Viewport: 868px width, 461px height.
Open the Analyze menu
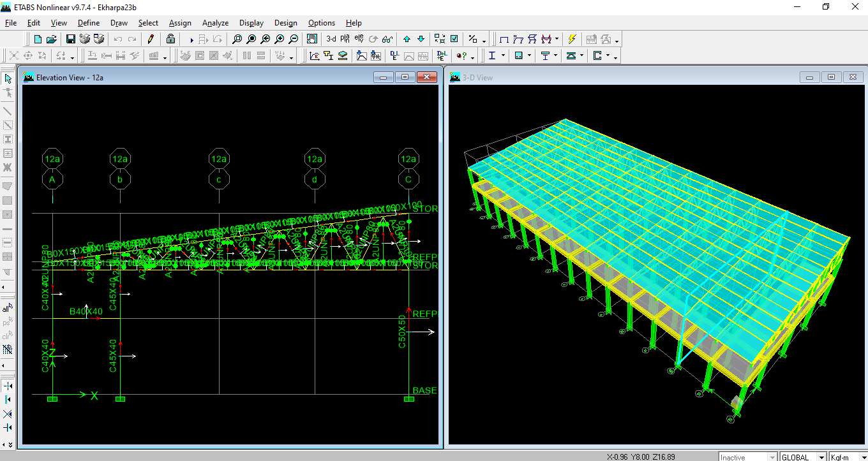click(215, 23)
